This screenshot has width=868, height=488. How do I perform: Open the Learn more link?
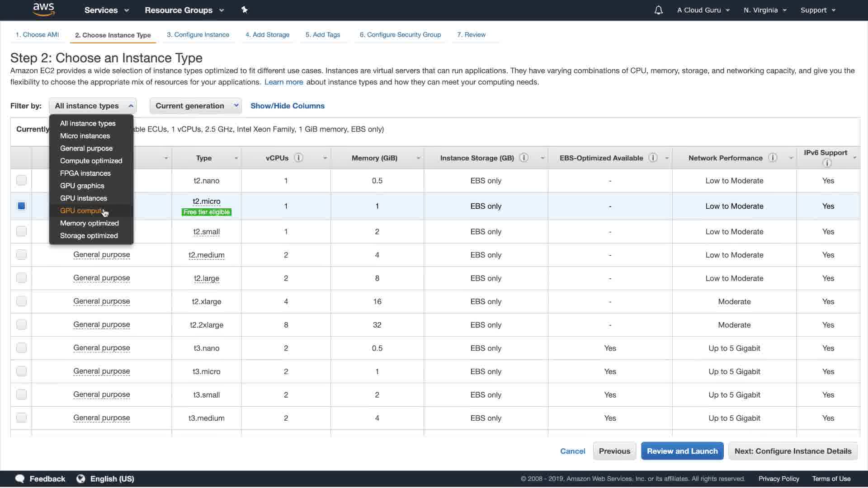(x=283, y=82)
